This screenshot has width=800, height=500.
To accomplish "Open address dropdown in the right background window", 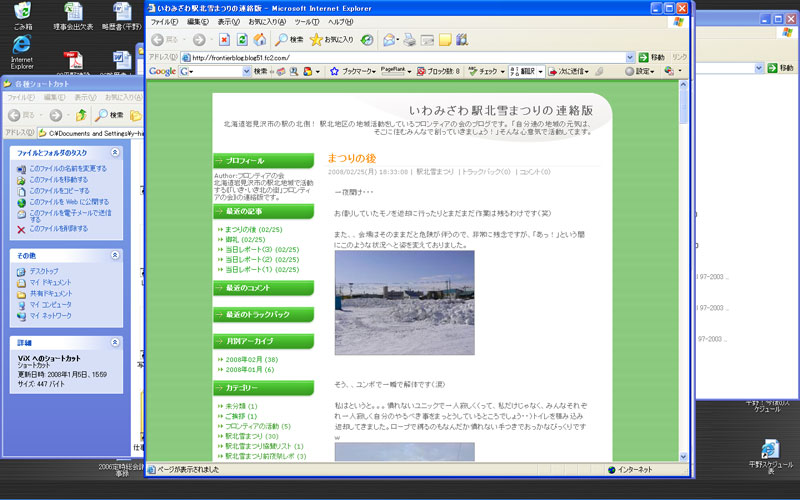I will pyautogui.click(x=759, y=68).
